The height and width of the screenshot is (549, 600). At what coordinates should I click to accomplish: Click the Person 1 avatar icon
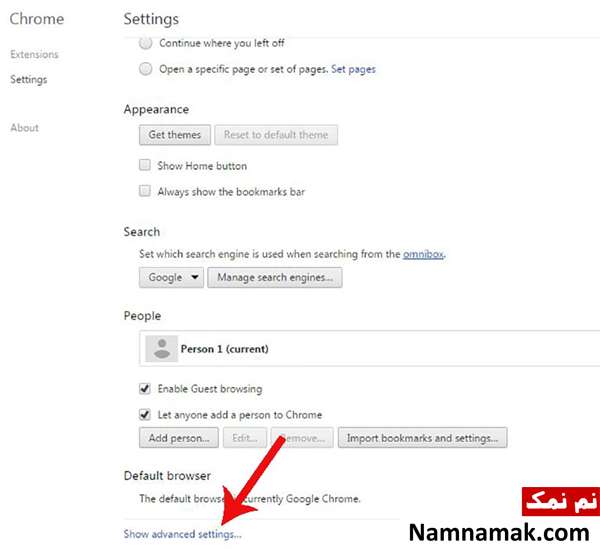pos(161,349)
